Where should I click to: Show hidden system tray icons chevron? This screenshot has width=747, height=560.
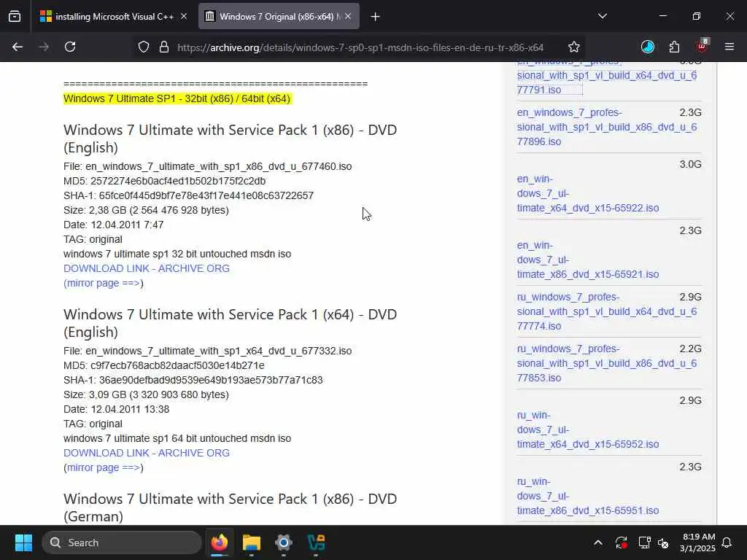coord(598,542)
